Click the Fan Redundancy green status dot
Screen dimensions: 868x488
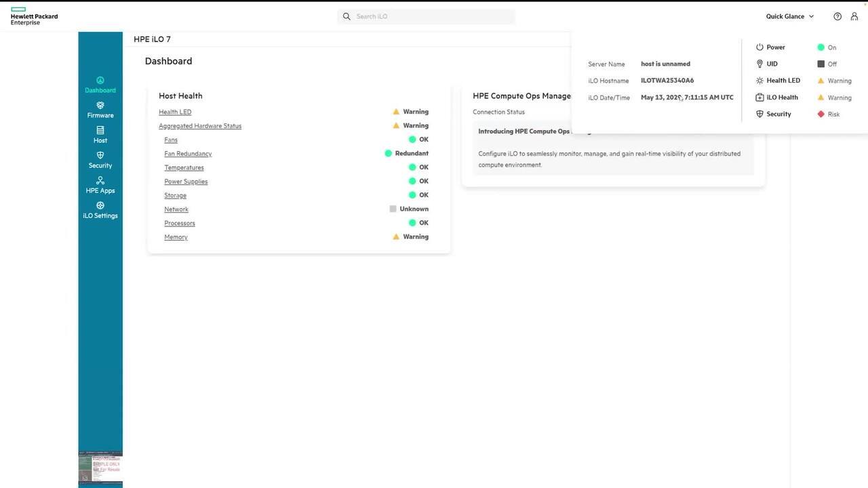click(388, 153)
